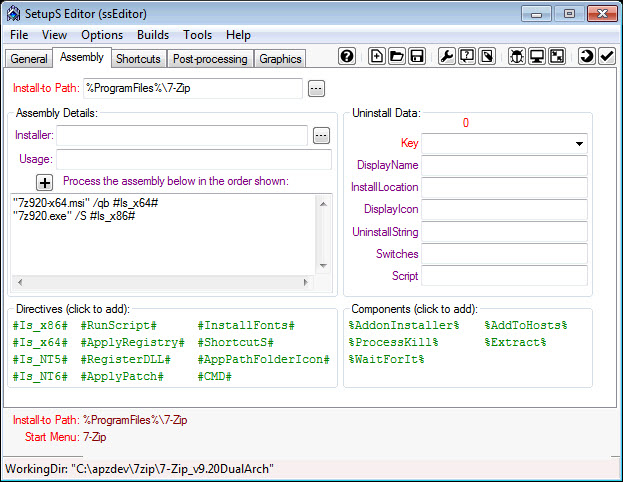Click the assembly box scroll left arrow
The image size is (623, 482).
click(19, 283)
